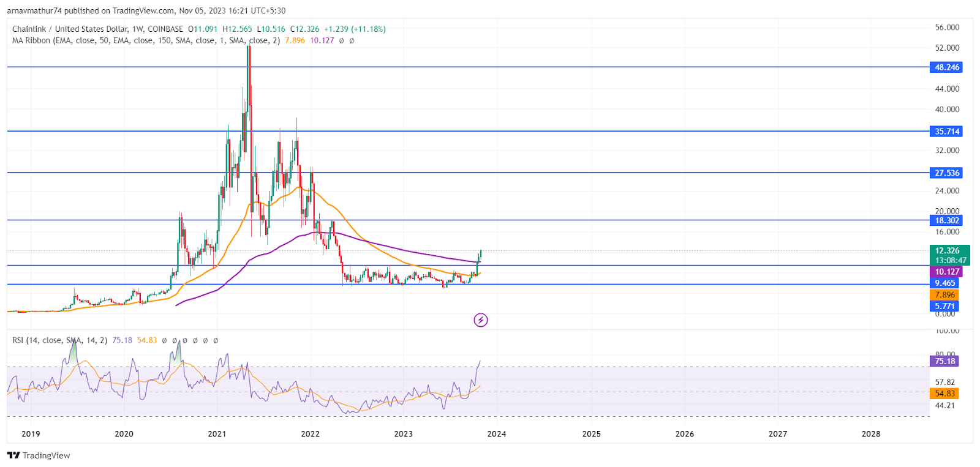The height and width of the screenshot is (467, 980).
Task: Click the 5.771 blue price label
Action: point(944,306)
